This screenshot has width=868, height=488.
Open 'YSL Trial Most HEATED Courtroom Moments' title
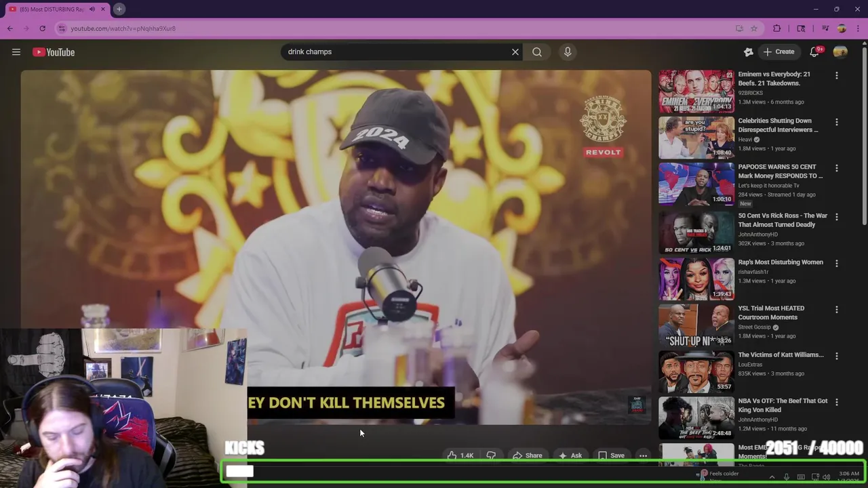pyautogui.click(x=771, y=312)
